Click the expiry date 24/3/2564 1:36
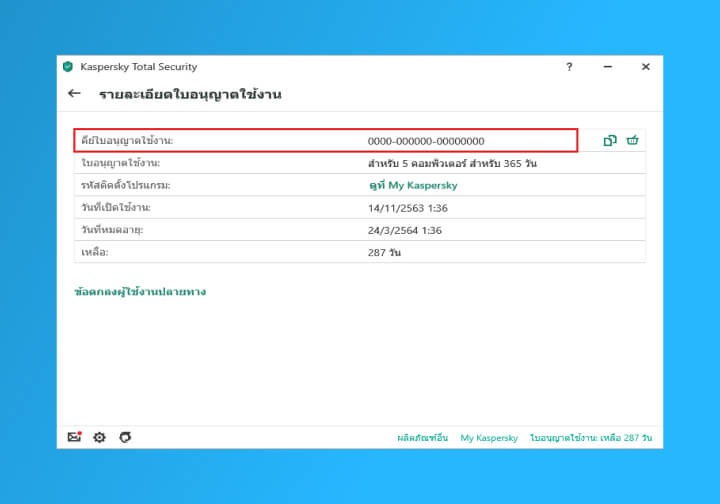Screen dimensions: 720x504 tap(405, 230)
